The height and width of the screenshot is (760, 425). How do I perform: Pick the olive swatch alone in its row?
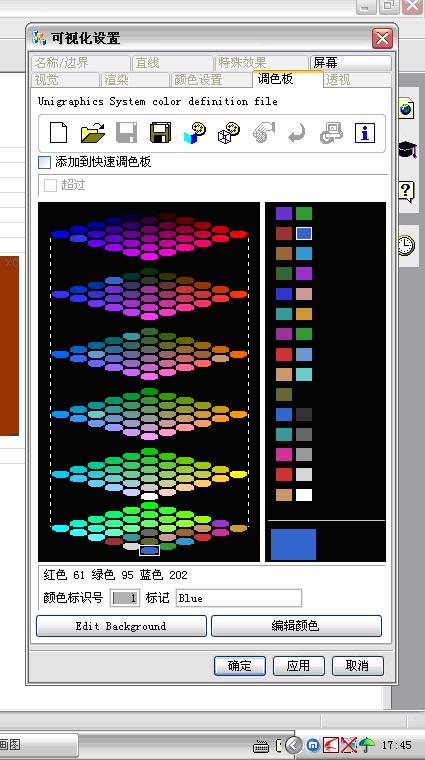[x=284, y=394]
